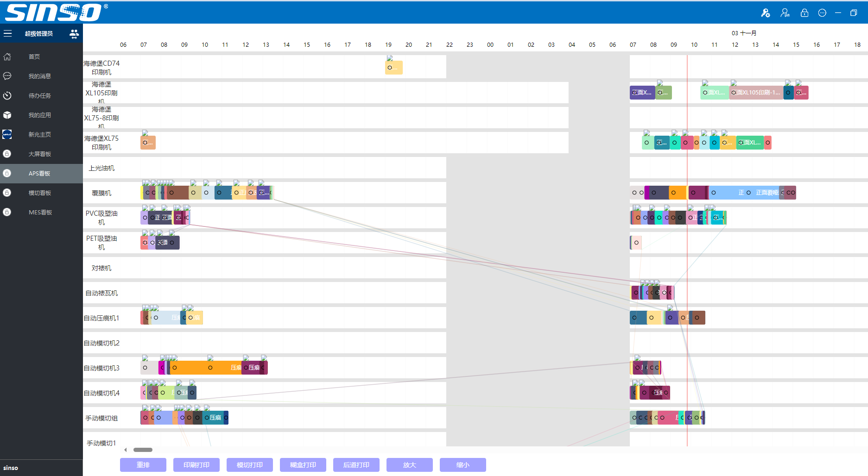Click the 重排 button

[x=143, y=465]
